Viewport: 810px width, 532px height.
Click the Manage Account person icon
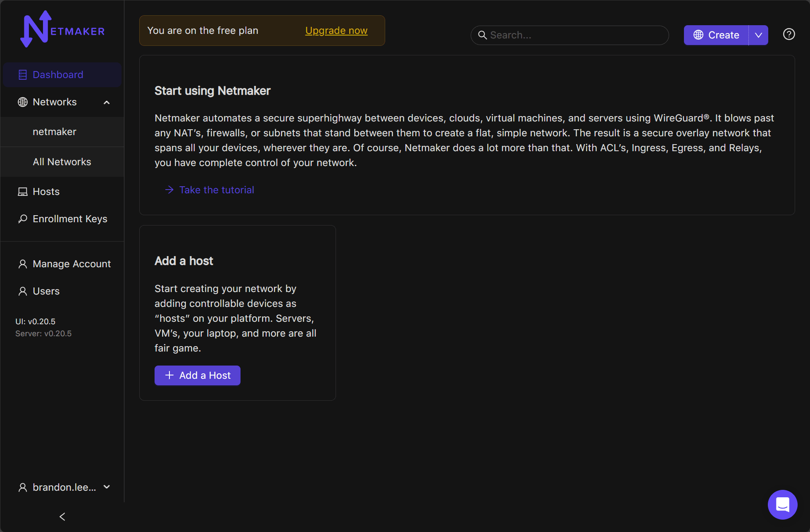point(23,264)
